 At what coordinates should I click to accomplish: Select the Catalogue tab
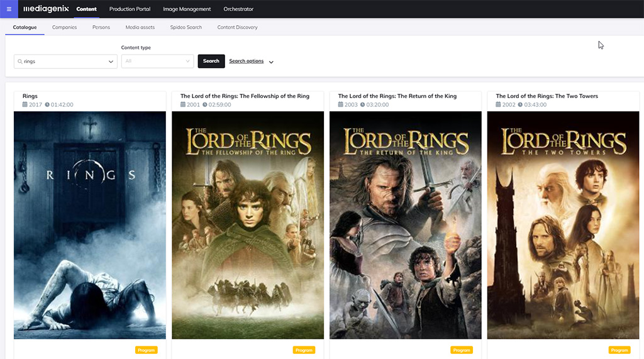click(25, 27)
